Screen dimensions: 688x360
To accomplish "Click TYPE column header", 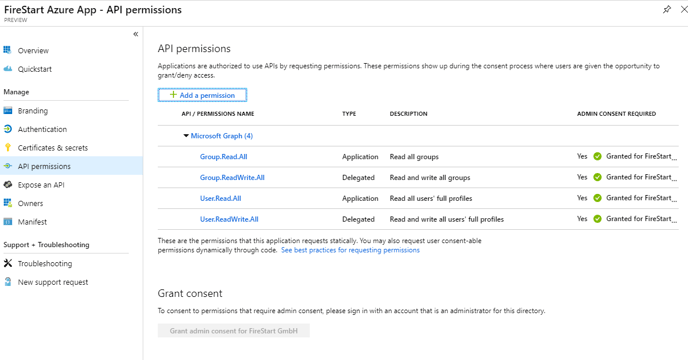I will [349, 114].
